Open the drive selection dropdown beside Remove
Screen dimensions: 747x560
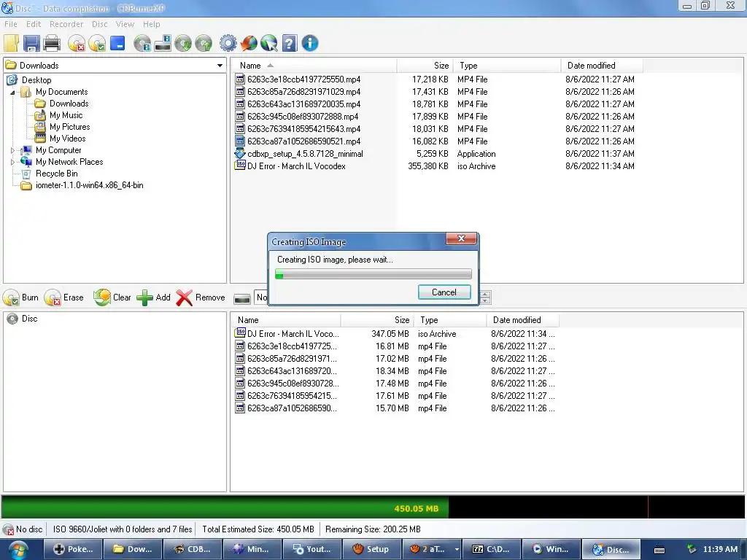coord(261,297)
